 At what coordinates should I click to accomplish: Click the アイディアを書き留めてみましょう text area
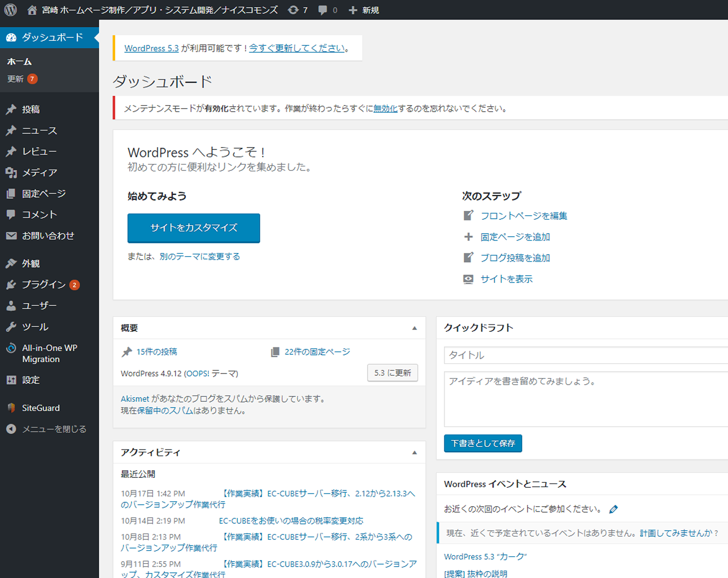tap(586, 399)
